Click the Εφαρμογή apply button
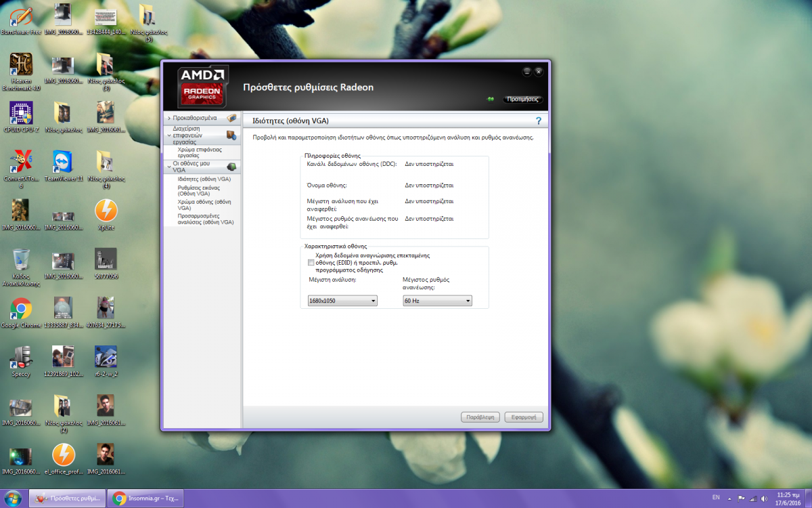Screen dimensions: 812x508 coord(524,417)
